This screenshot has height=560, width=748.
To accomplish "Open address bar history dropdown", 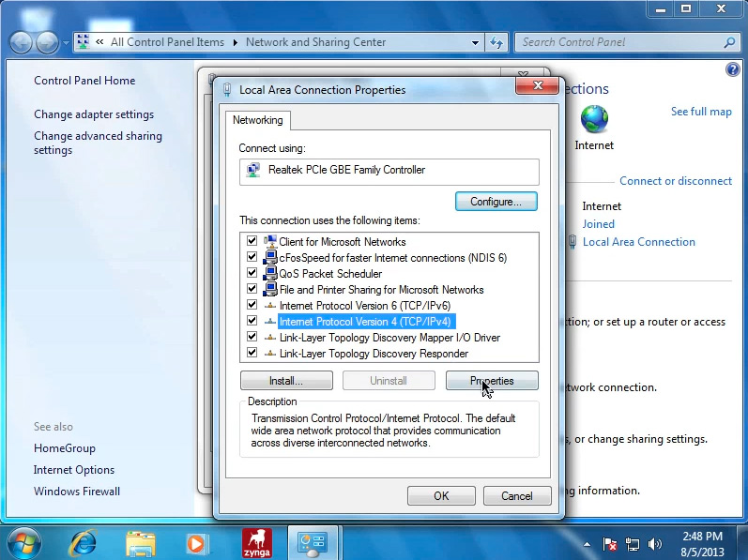I will click(x=475, y=42).
